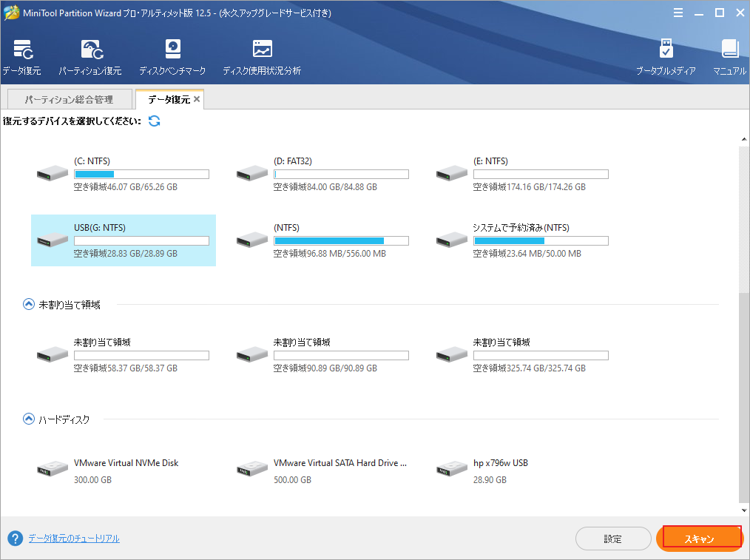Select the hp x796w USB disk icon

click(x=451, y=469)
